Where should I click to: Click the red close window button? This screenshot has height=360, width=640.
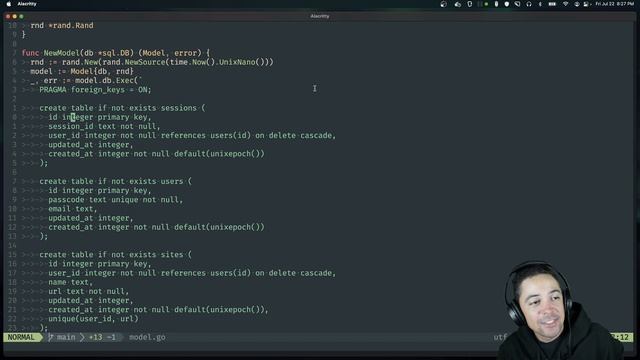point(8,16)
